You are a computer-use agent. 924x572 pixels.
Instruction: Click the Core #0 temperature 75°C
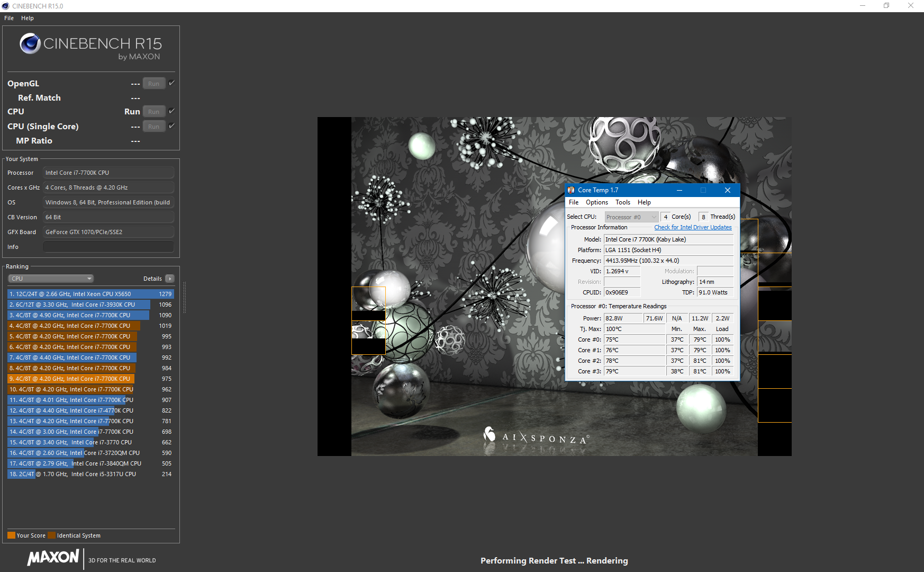[x=635, y=339]
